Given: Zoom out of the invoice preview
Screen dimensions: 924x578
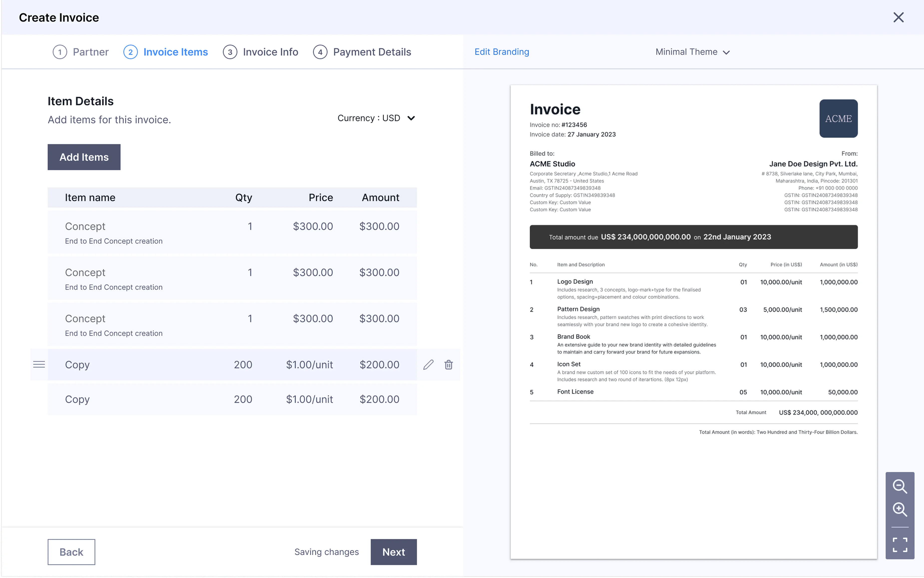Looking at the screenshot, I should coord(901,486).
